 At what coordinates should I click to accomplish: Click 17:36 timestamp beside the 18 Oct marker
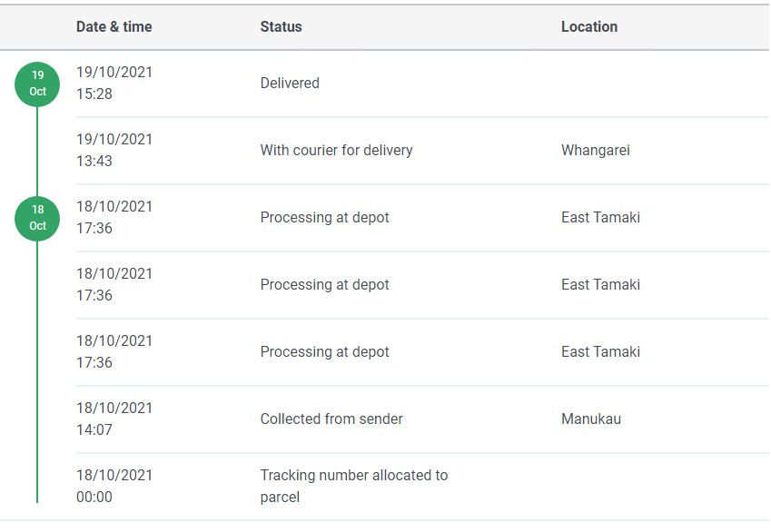pos(94,229)
